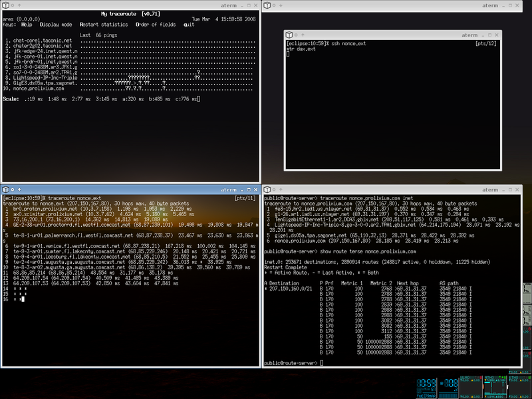Toggle sticky circle on route-server terminal

275,190
